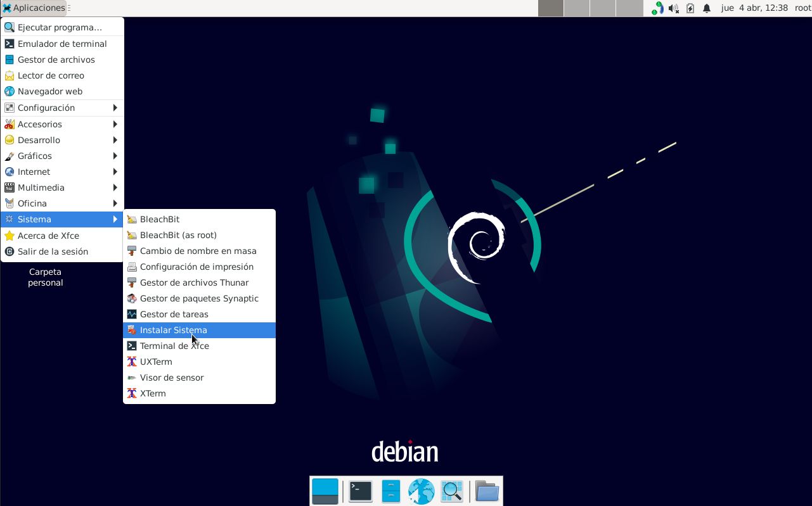
Task: Expand the Multimedia submenu
Action: pos(61,187)
